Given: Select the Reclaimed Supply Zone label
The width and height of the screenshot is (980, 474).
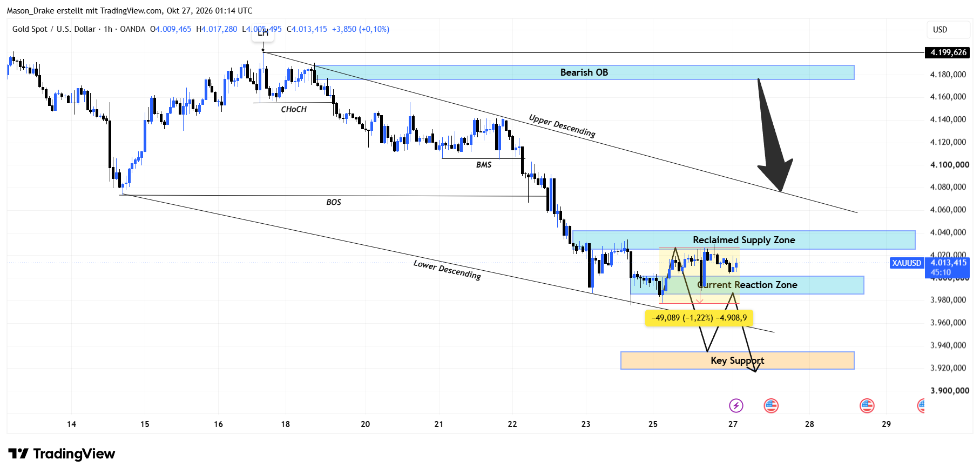Looking at the screenshot, I should coord(744,240).
